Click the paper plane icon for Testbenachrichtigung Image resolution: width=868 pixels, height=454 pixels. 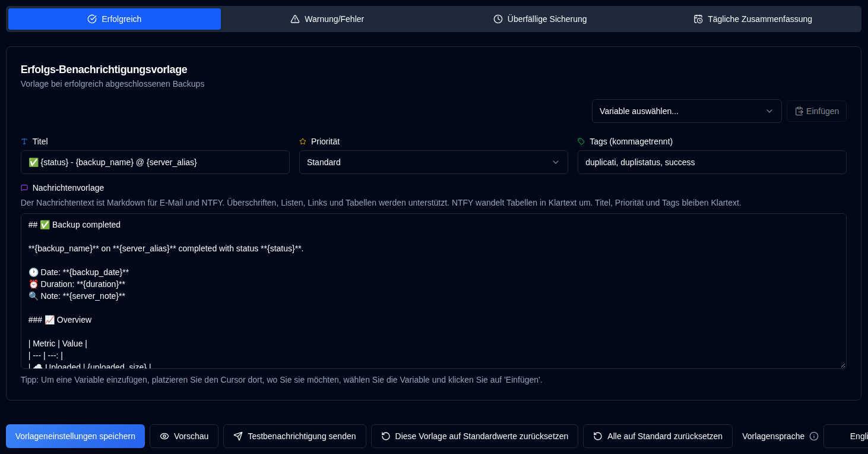(x=238, y=436)
